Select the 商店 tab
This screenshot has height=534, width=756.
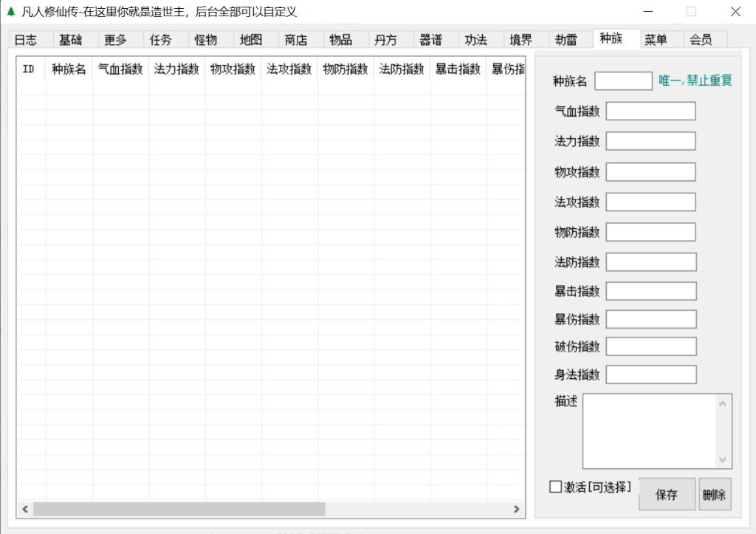click(x=296, y=40)
